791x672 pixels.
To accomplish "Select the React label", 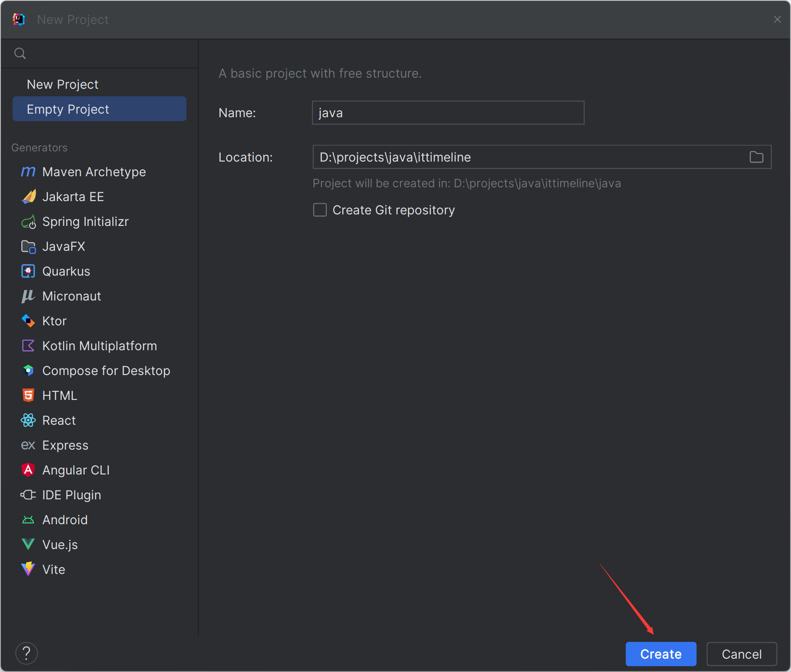I will click(59, 420).
